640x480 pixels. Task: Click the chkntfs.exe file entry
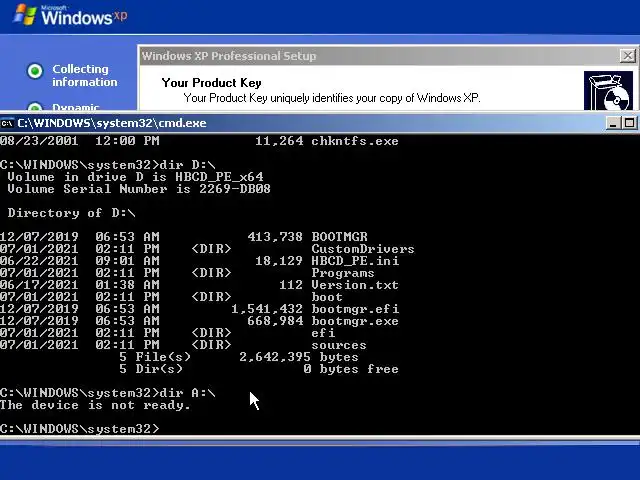pyautogui.click(x=355, y=141)
